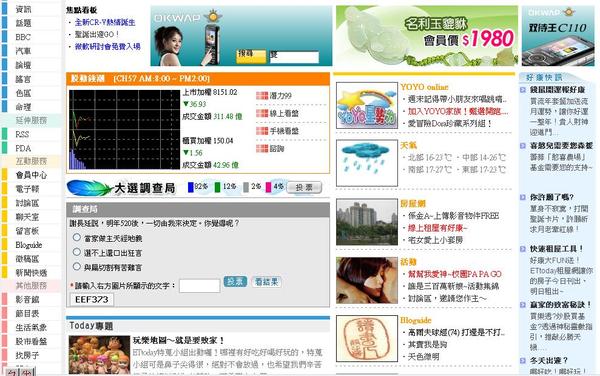Focus the captcha text input field
This screenshot has height=376, width=600.
[199, 286]
